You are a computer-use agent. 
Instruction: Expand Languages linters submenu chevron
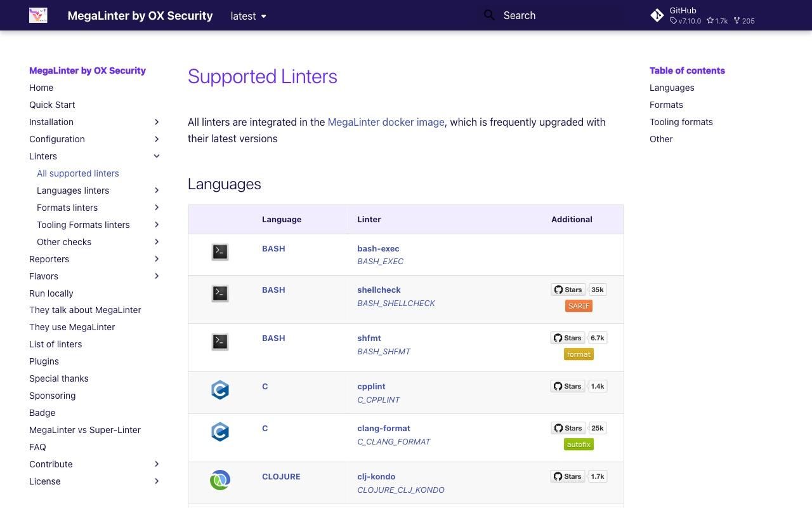157,190
